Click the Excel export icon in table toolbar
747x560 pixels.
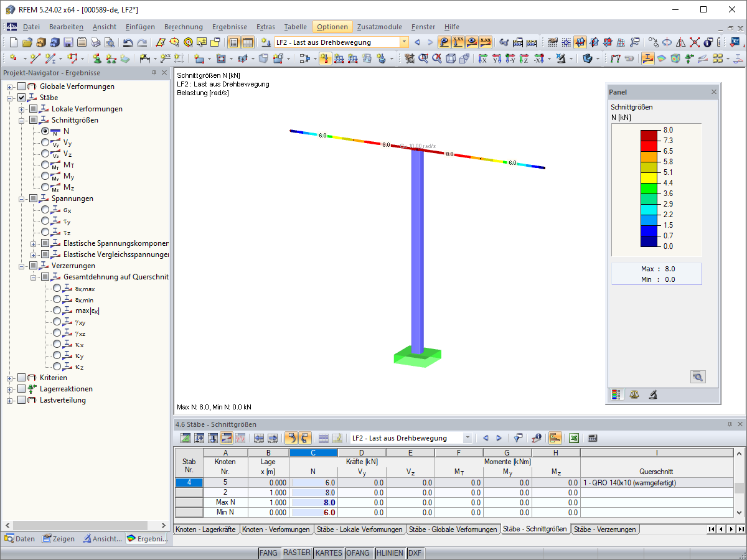point(574,438)
